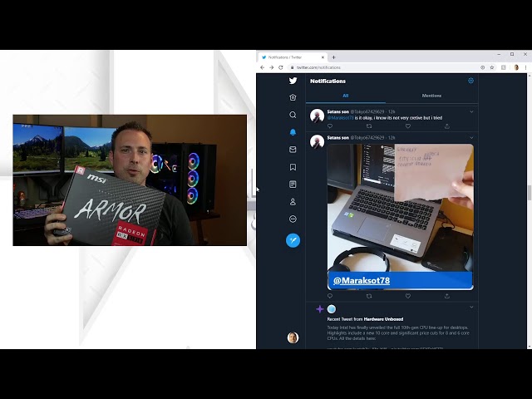Expand menu chevron on laptop photo tweet

tap(471, 138)
